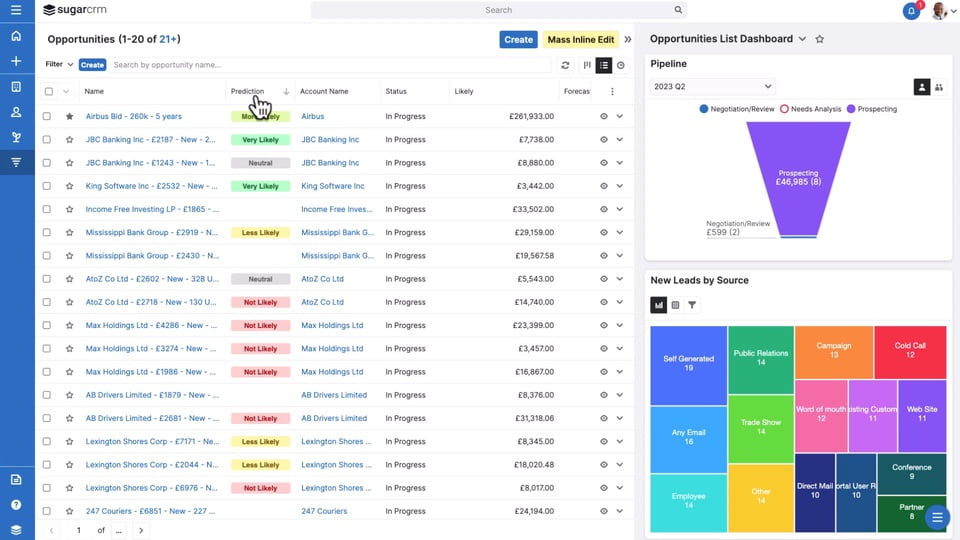Click the sugarcrm logo
Viewport: 960px width, 540px height.
pos(75,10)
